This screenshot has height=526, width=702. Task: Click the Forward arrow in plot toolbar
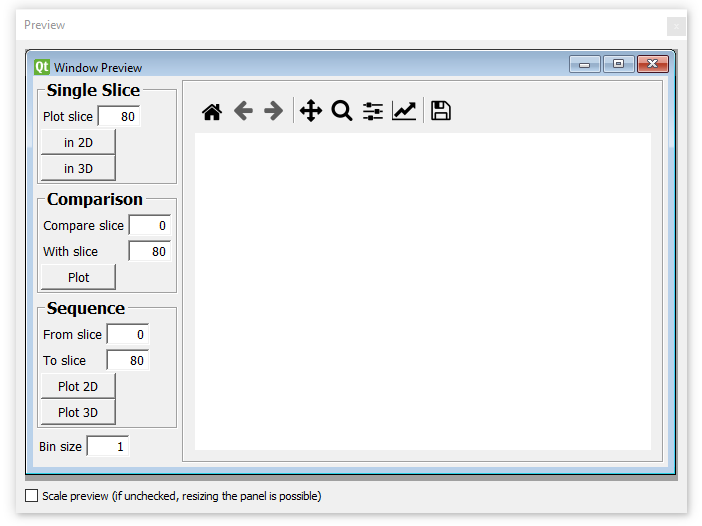point(273,111)
